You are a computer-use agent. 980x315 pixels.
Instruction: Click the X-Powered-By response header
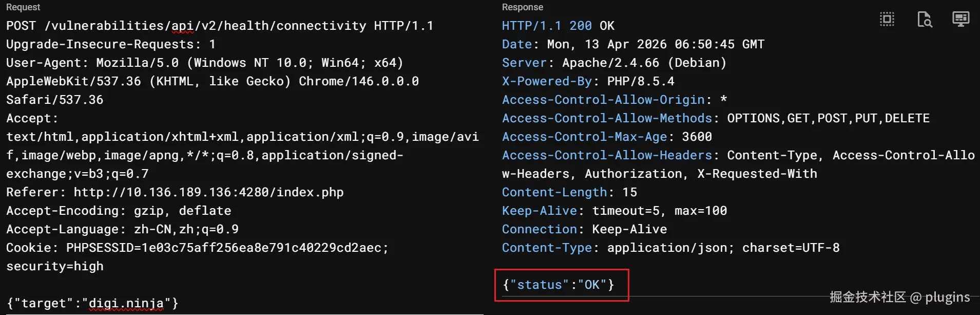(588, 81)
